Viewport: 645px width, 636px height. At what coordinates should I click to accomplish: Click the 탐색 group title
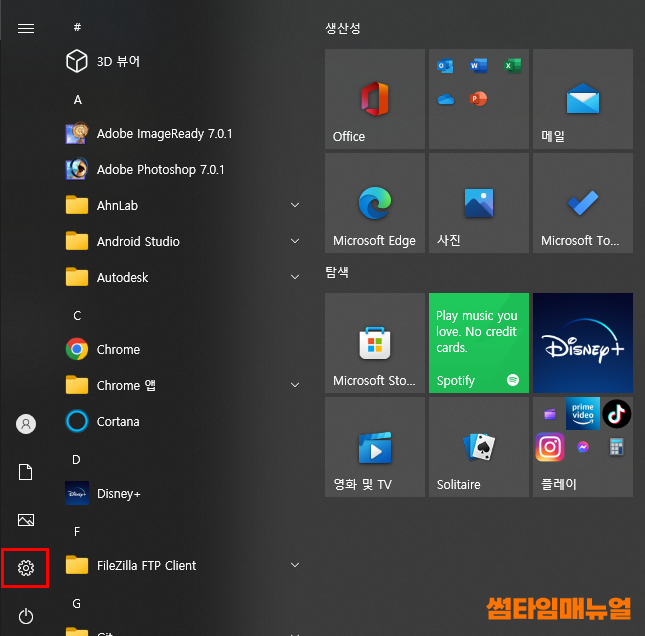337,272
